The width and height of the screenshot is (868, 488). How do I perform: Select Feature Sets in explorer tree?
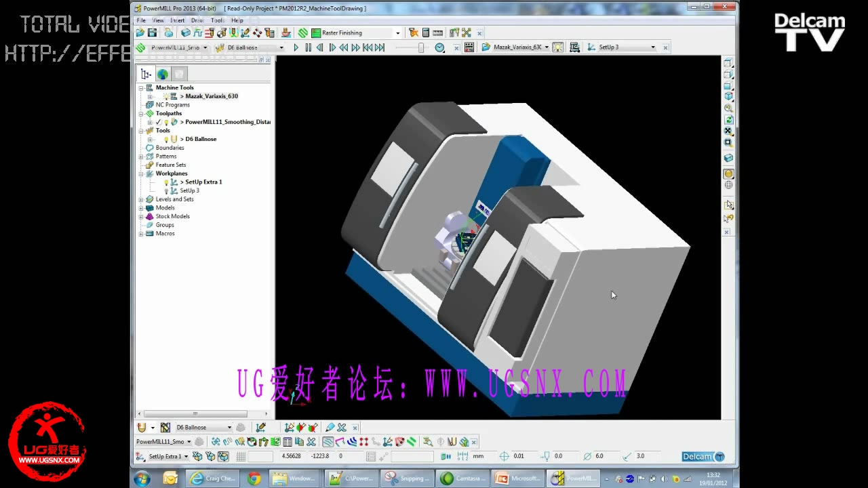click(x=170, y=165)
